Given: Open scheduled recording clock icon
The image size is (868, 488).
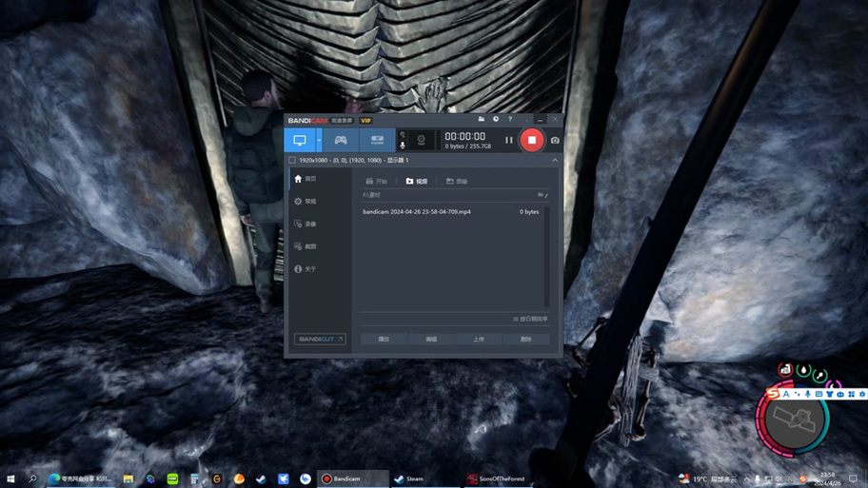Looking at the screenshot, I should click(x=496, y=119).
